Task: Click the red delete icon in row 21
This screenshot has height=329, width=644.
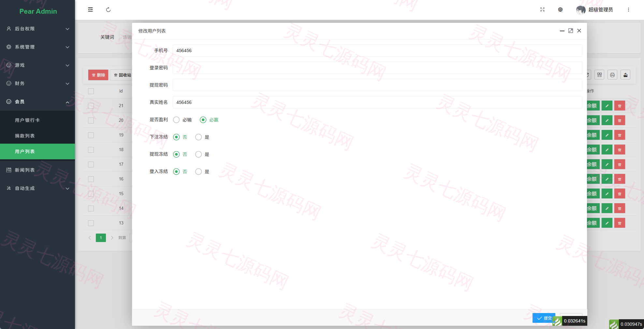Action: click(620, 106)
